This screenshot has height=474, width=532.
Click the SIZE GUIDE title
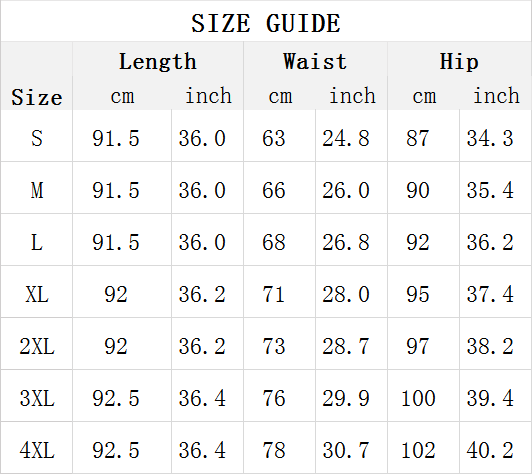coord(266,23)
